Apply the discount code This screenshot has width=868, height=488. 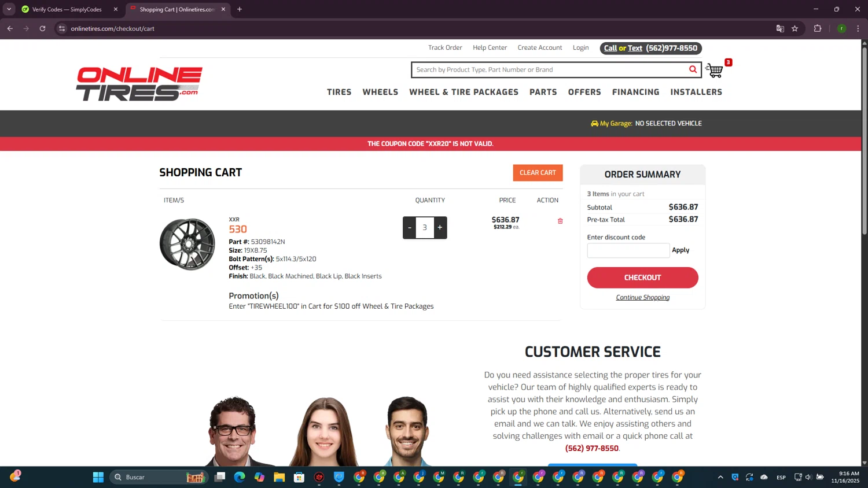(681, 250)
